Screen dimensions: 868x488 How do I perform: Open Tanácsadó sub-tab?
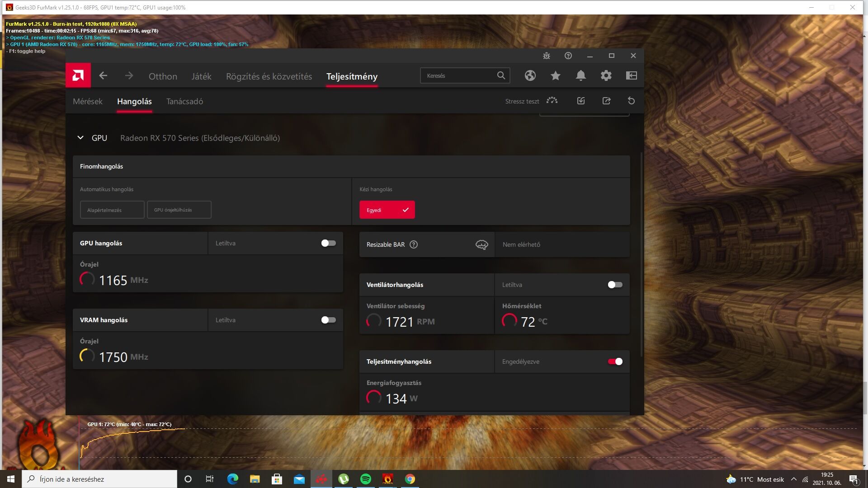pyautogui.click(x=184, y=101)
